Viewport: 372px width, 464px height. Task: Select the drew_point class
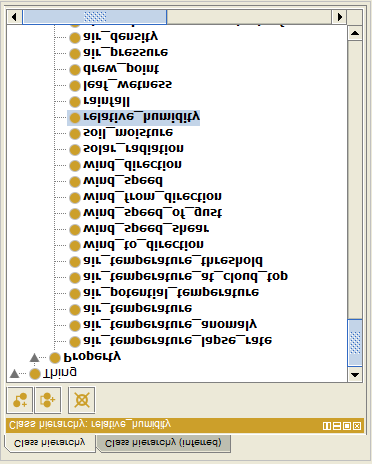[114, 69]
